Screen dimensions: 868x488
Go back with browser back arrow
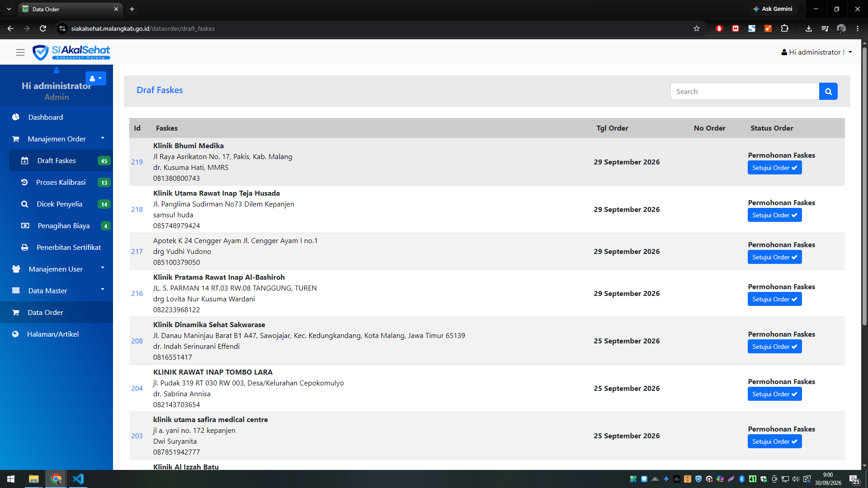point(10,28)
